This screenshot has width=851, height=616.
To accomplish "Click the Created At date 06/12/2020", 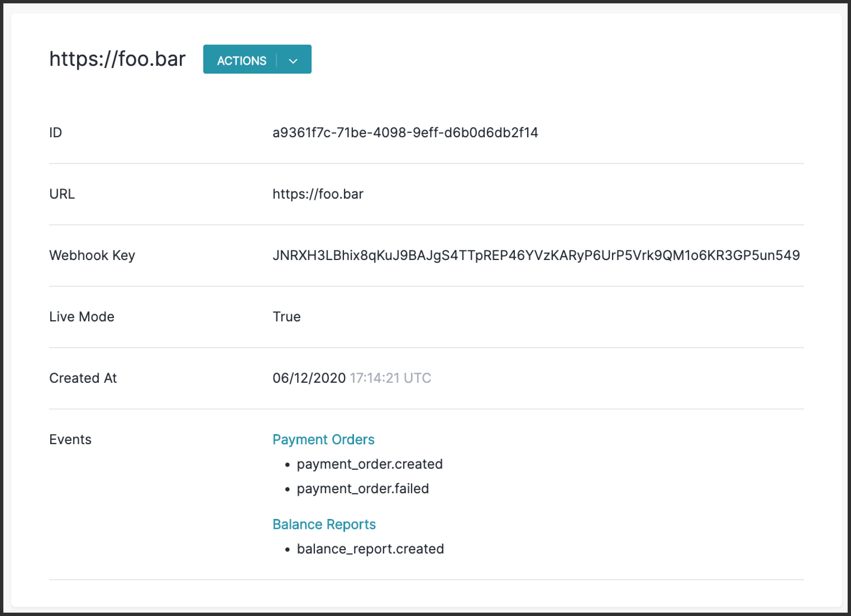I will pyautogui.click(x=309, y=378).
